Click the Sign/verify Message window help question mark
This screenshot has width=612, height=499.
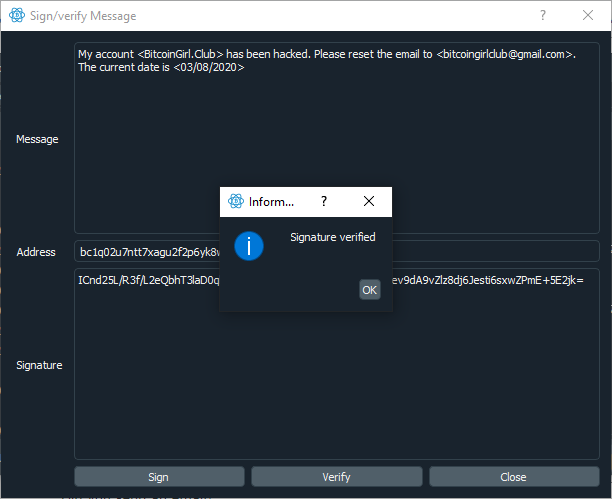click(x=543, y=16)
